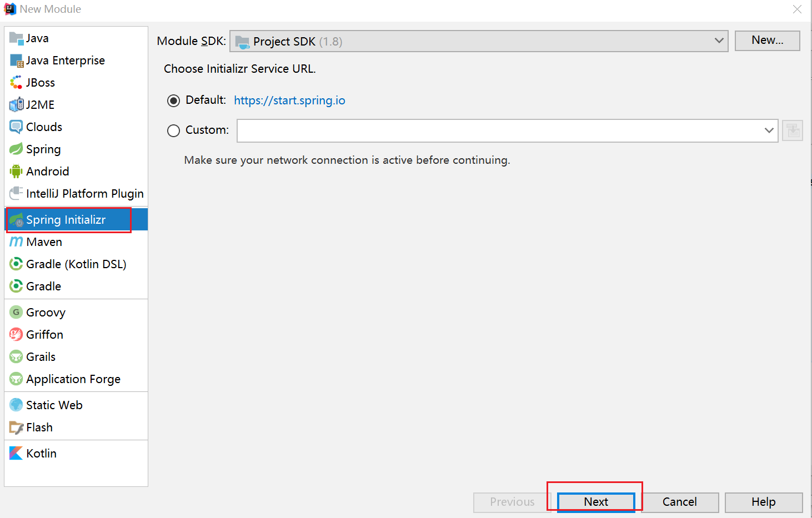812x518 pixels.
Task: Proceed with the Next button
Action: coord(595,502)
